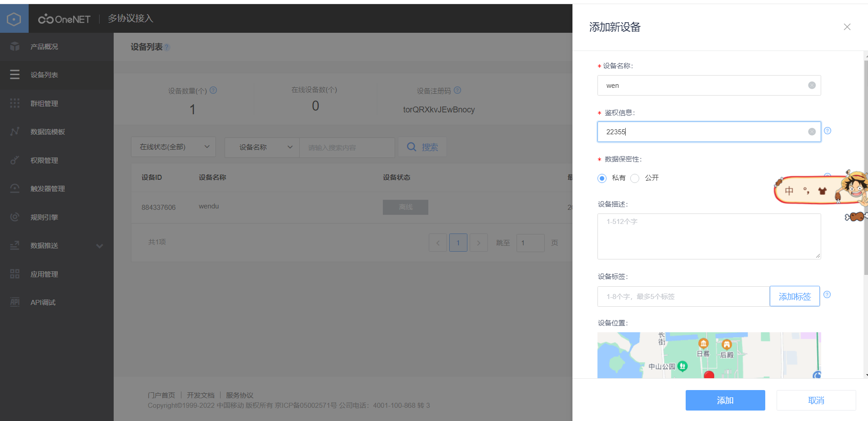Choose 公开 for data privacy
The height and width of the screenshot is (421, 868).
click(x=635, y=178)
